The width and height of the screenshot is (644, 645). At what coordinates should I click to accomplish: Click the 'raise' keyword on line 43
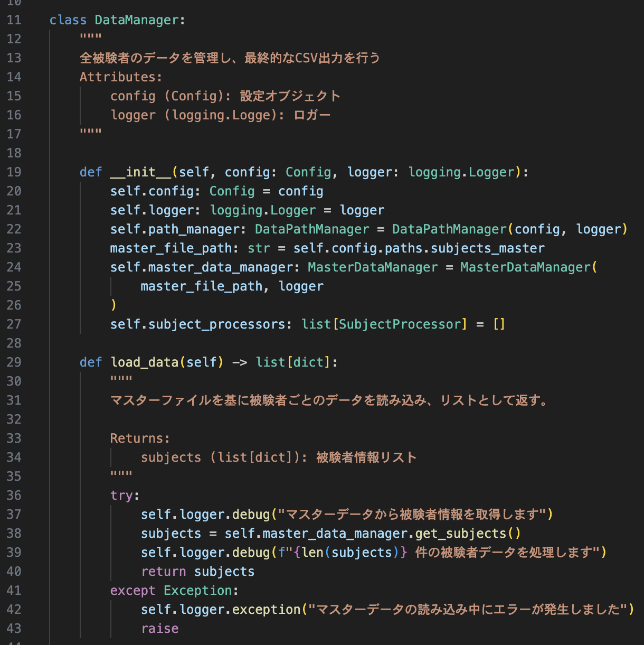tap(160, 629)
